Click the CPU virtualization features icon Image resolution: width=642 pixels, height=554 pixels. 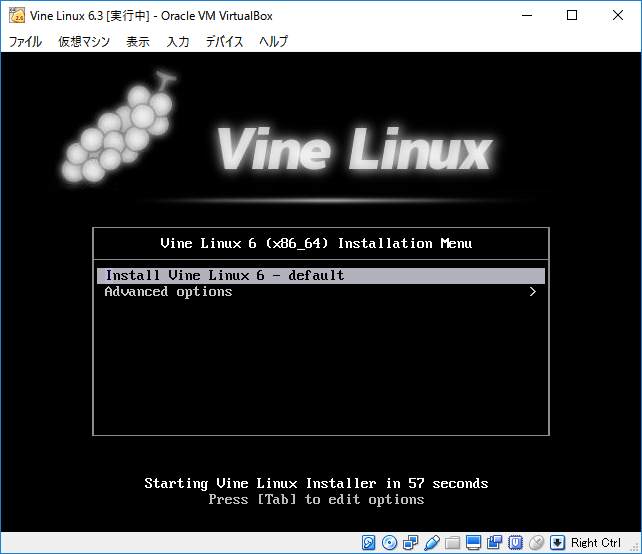pyautogui.click(x=515, y=543)
